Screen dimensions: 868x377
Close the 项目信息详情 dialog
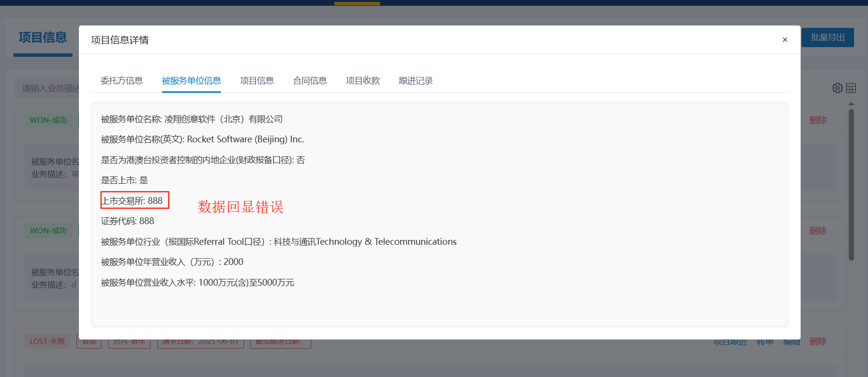pyautogui.click(x=785, y=40)
